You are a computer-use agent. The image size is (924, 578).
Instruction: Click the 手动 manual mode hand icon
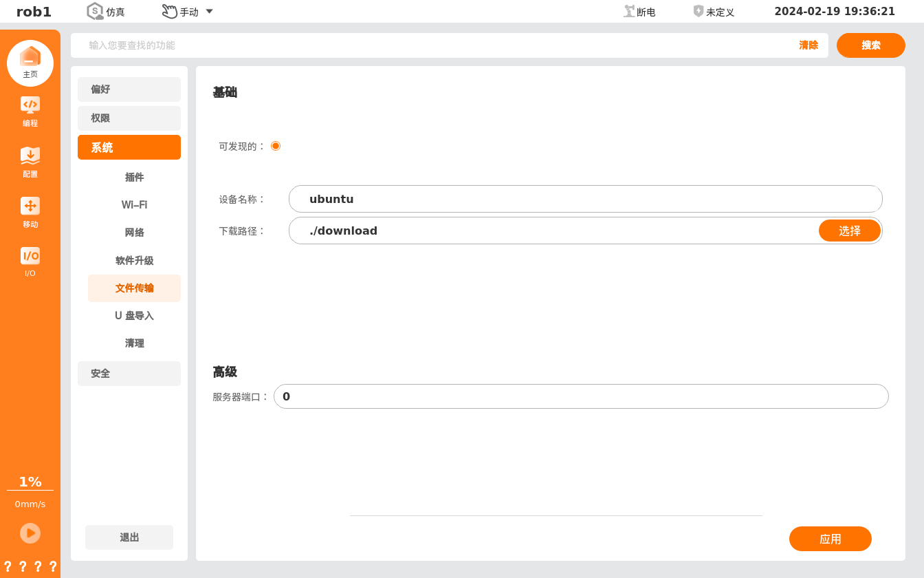point(169,11)
